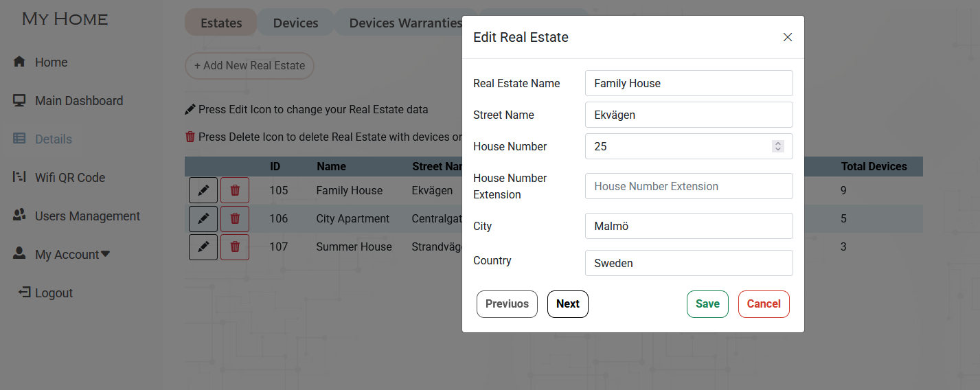Focus the House Number Extension field
The height and width of the screenshot is (390, 980).
[x=689, y=186]
